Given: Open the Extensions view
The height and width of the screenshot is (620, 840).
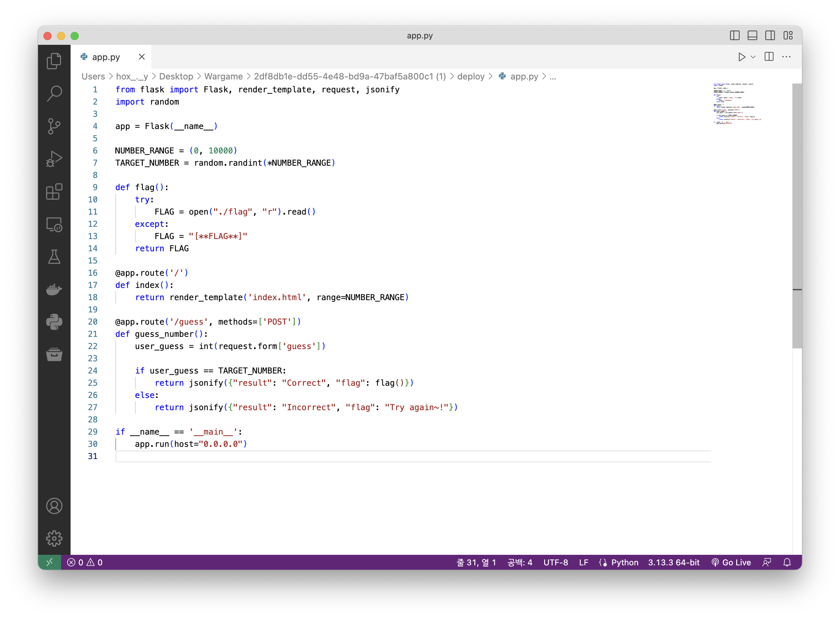Looking at the screenshot, I should point(54,192).
